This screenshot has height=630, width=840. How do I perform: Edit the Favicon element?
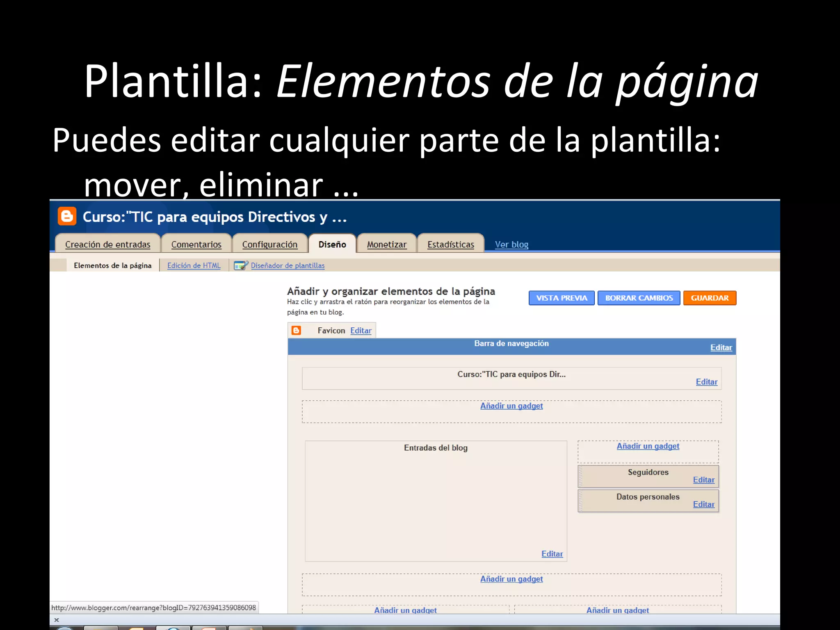click(x=361, y=331)
